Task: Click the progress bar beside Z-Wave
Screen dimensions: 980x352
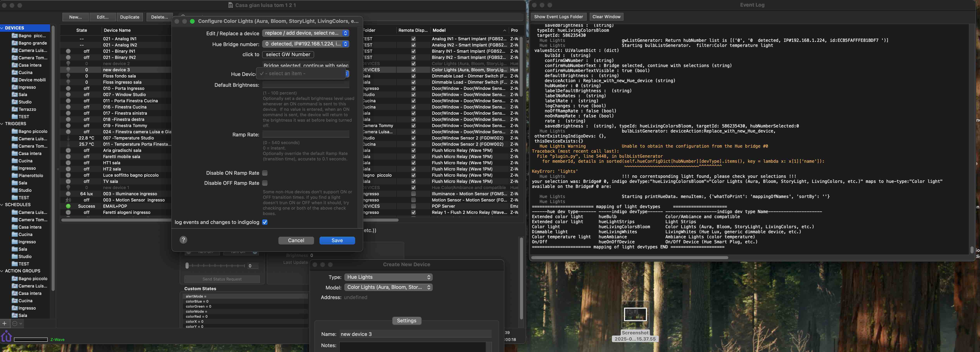Action: pyautogui.click(x=30, y=339)
